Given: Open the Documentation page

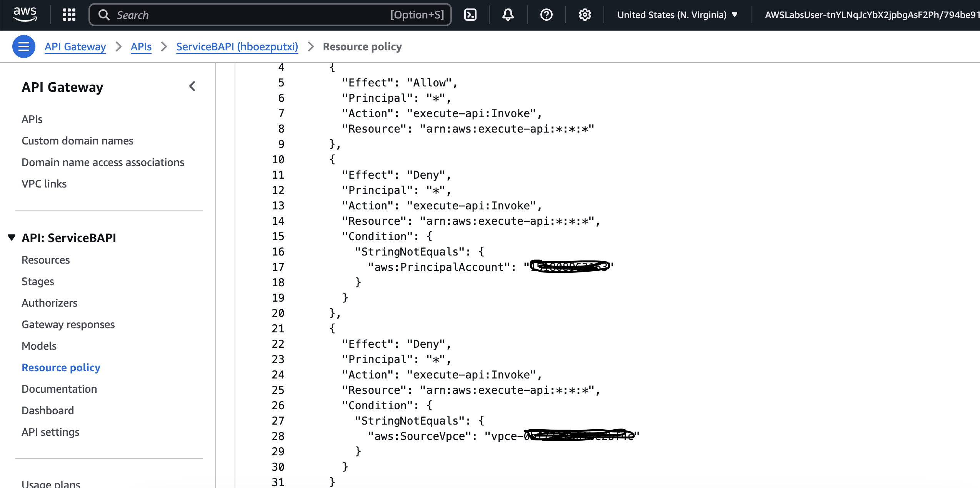Looking at the screenshot, I should [x=60, y=389].
